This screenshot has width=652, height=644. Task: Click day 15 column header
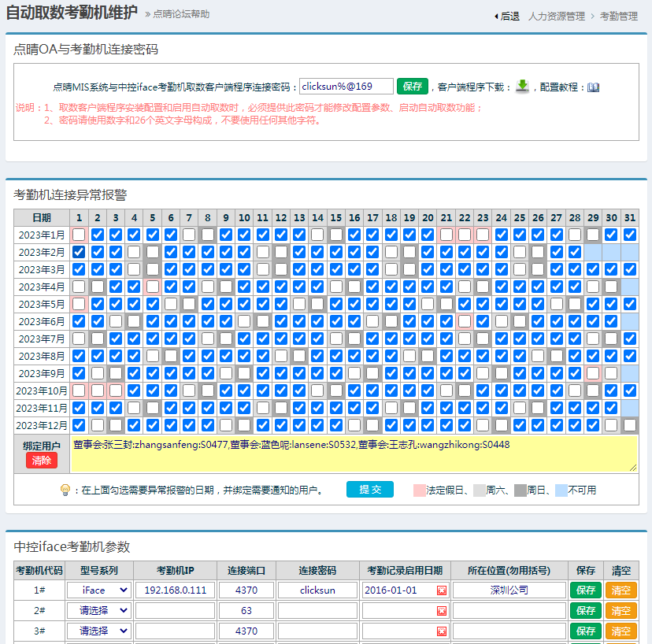[336, 218]
